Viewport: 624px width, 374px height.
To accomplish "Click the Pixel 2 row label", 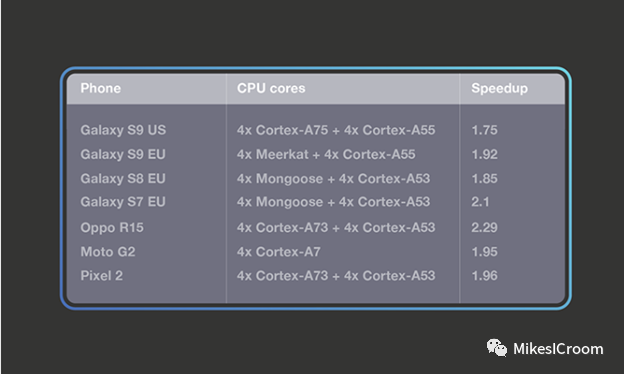I will coord(101,275).
